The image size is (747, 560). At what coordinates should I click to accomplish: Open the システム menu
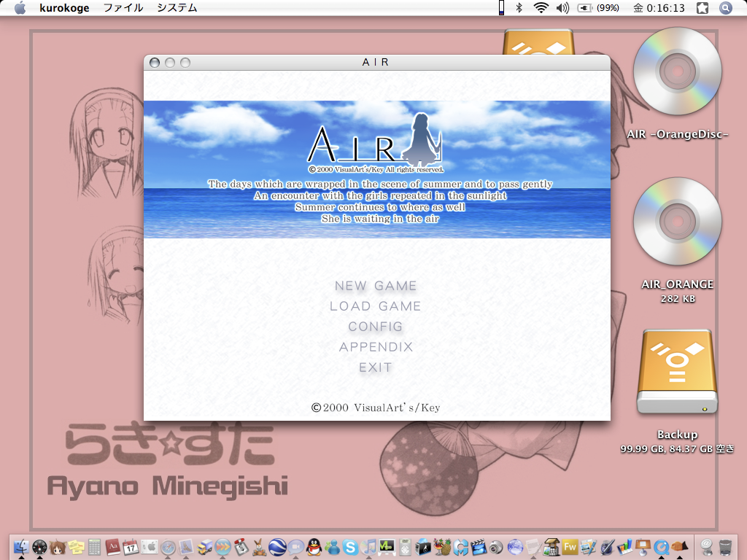click(x=177, y=8)
